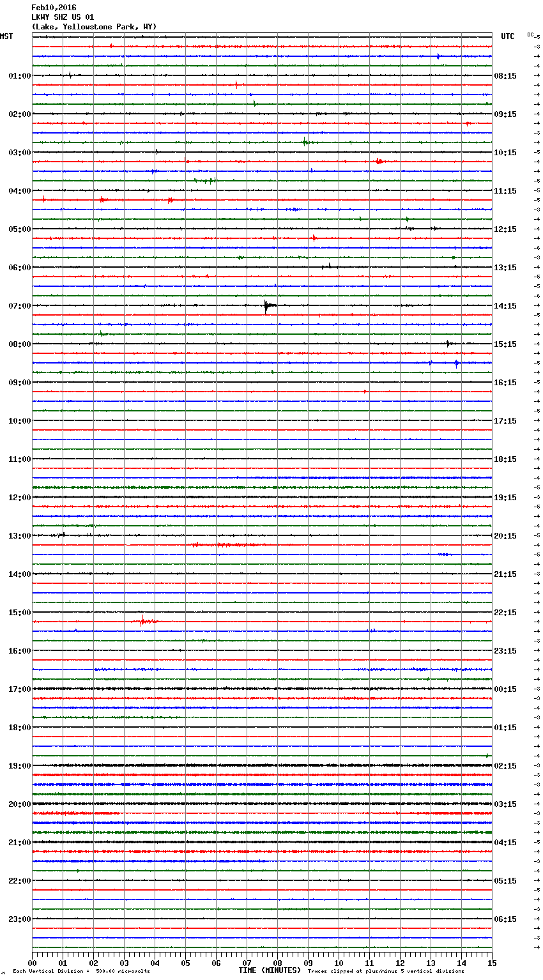Screen dimensions: 543x980
Task: Click minute 05 on the time axis
Action: [185, 963]
